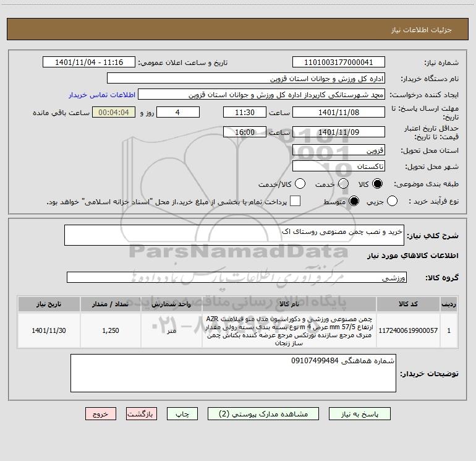Click the شرح کلی نیاز description box

pos(234,235)
